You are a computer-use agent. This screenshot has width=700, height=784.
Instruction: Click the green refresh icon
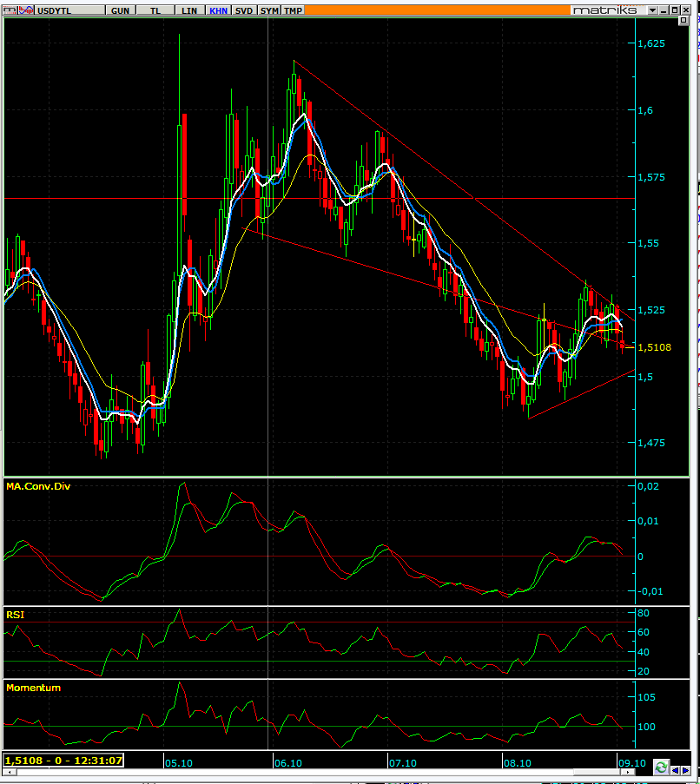point(661,768)
